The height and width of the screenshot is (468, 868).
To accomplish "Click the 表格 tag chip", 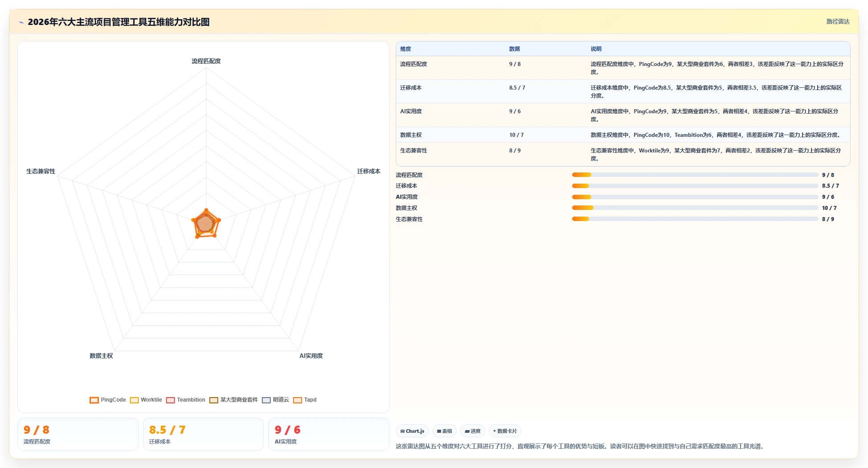I will tap(444, 431).
